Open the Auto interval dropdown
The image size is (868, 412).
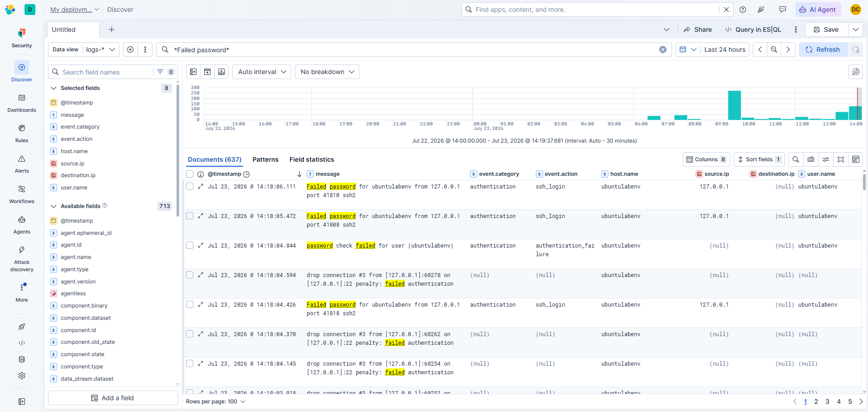(262, 72)
